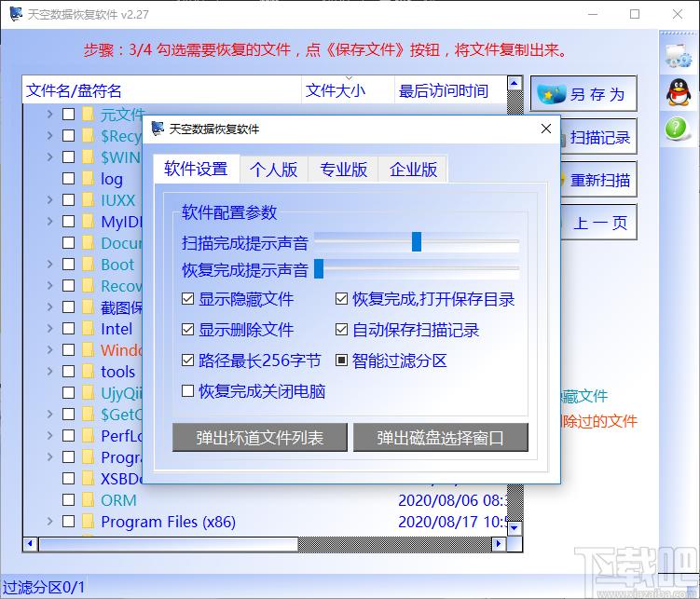Sort by 文件名/盘符名 column header
Image resolution: width=700 pixels, height=599 pixels.
[x=162, y=90]
